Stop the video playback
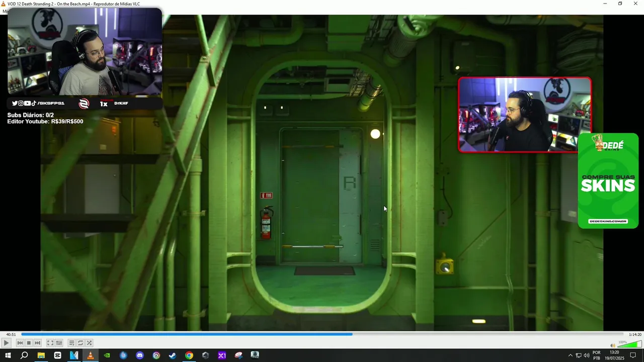The image size is (644, 362). pyautogui.click(x=29, y=343)
